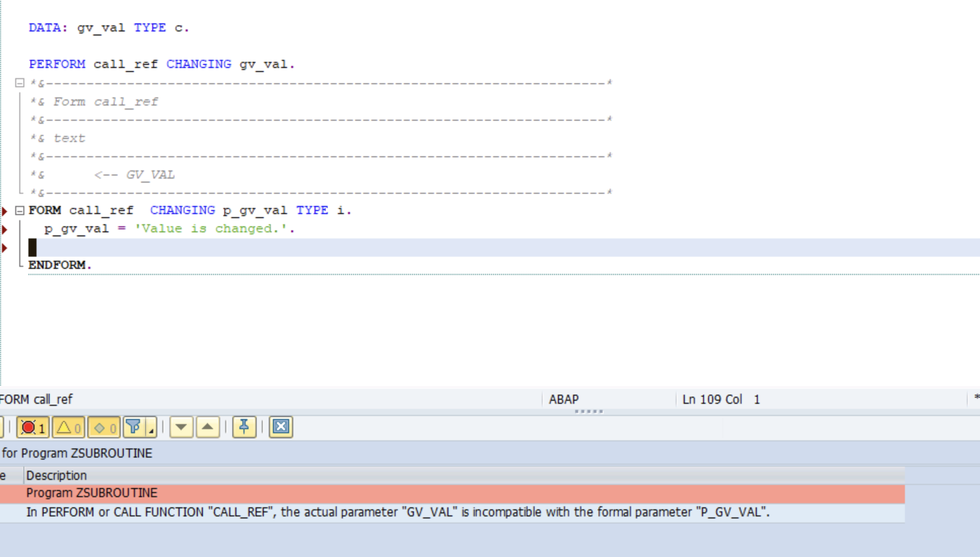
Task: Toggle the information messages filter button
Action: click(x=104, y=428)
